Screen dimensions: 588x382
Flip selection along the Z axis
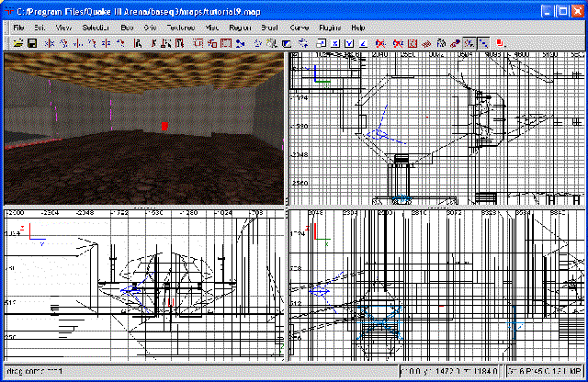[x=107, y=43]
